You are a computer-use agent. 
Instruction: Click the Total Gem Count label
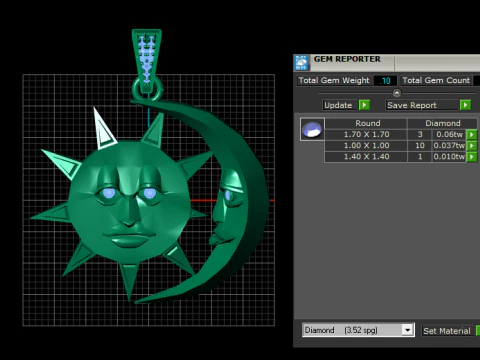click(436, 81)
